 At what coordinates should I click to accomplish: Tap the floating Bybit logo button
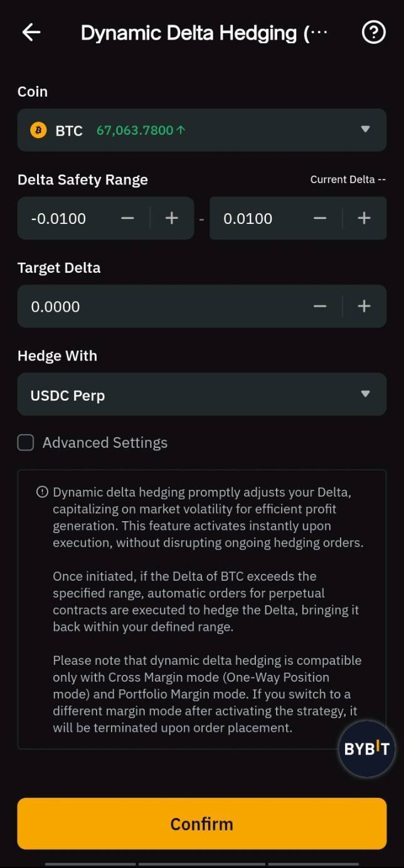pyautogui.click(x=366, y=748)
